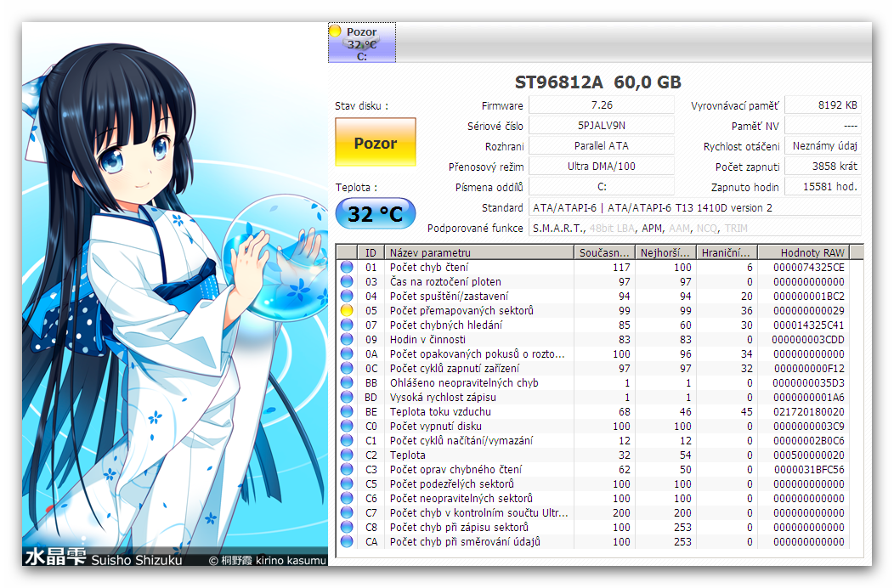Image resolution: width=894 pixels, height=588 pixels.
Task: Select RAW value 000014325C41
Action: (x=808, y=325)
